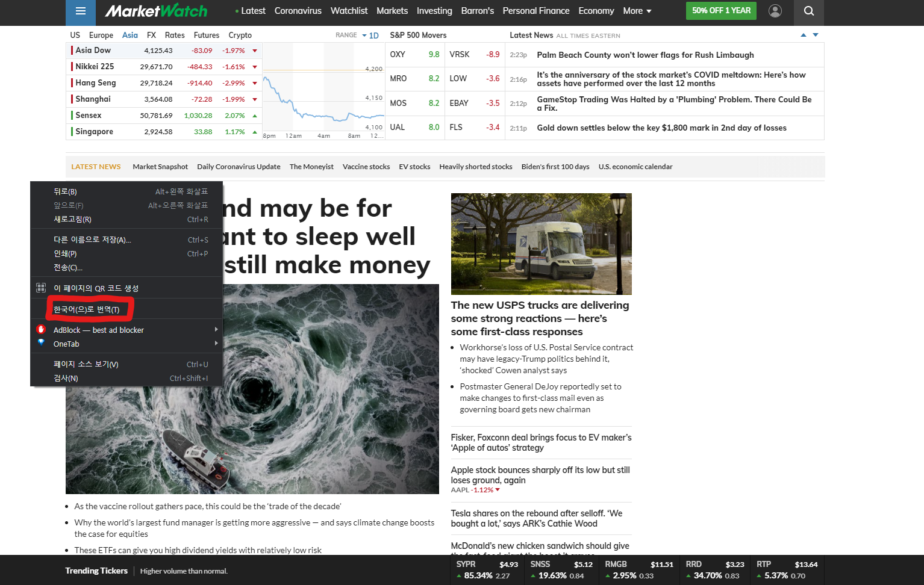
Task: Choose Save as (다른 이름으로 저장) entry
Action: [x=126, y=240]
